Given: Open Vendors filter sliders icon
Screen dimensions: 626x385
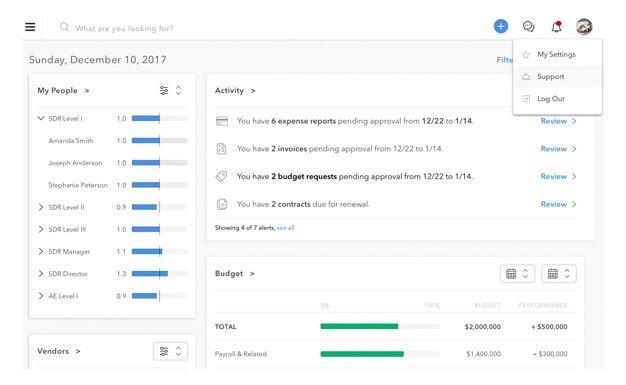Looking at the screenshot, I should point(164,351).
